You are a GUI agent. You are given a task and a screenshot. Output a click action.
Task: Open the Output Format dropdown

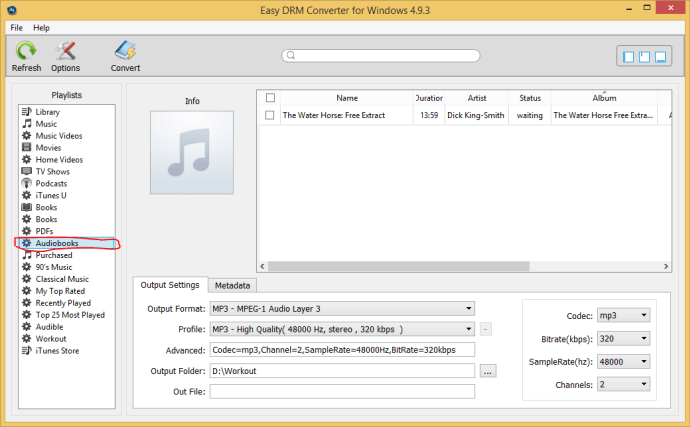coord(342,309)
